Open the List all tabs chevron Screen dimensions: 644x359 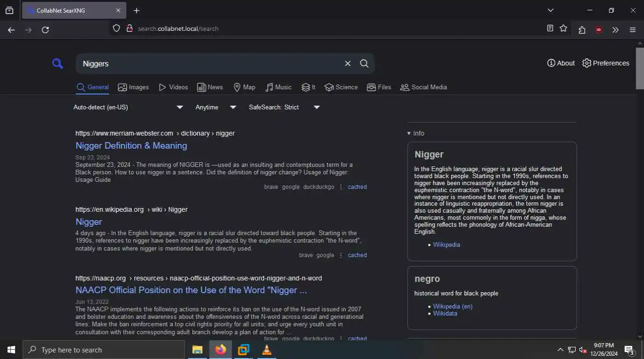550,10
